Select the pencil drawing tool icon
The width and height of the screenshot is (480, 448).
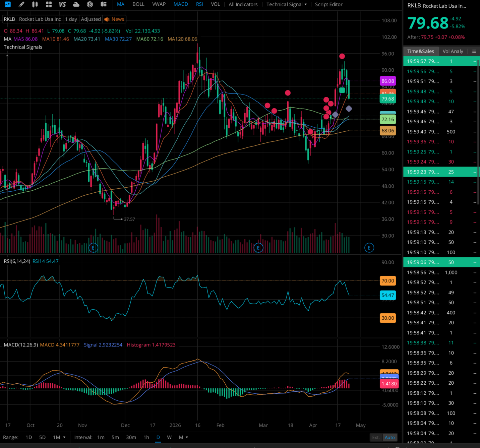pos(21,4)
